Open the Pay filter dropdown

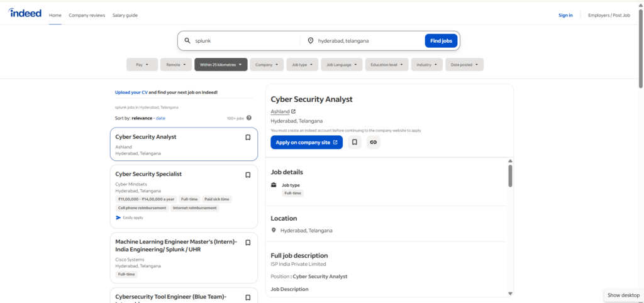[x=142, y=64]
